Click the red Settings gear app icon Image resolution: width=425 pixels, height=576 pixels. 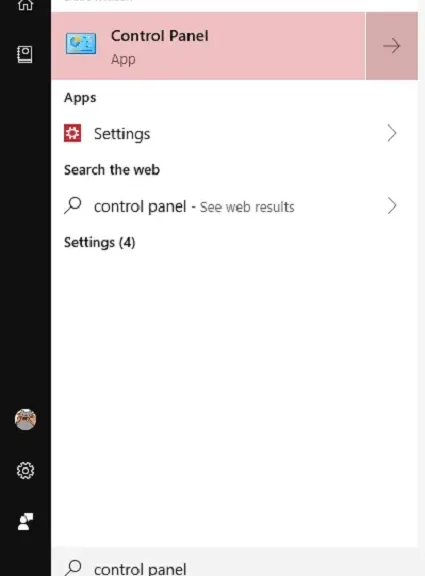(x=73, y=133)
